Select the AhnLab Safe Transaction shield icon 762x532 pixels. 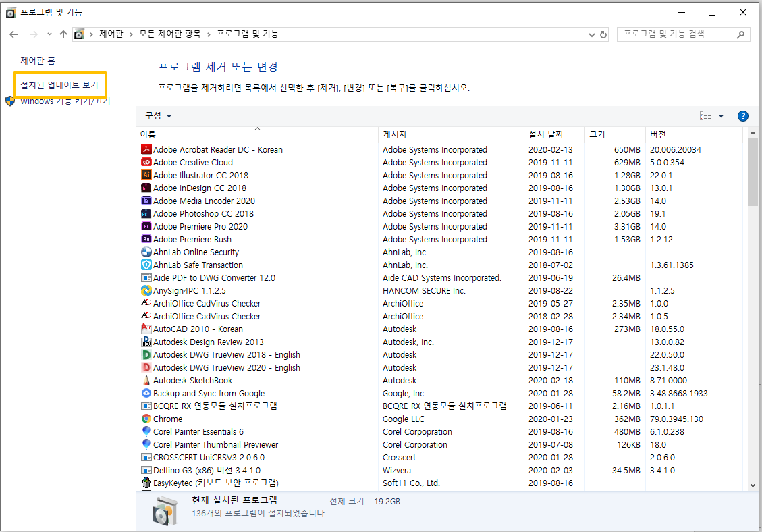tap(146, 265)
